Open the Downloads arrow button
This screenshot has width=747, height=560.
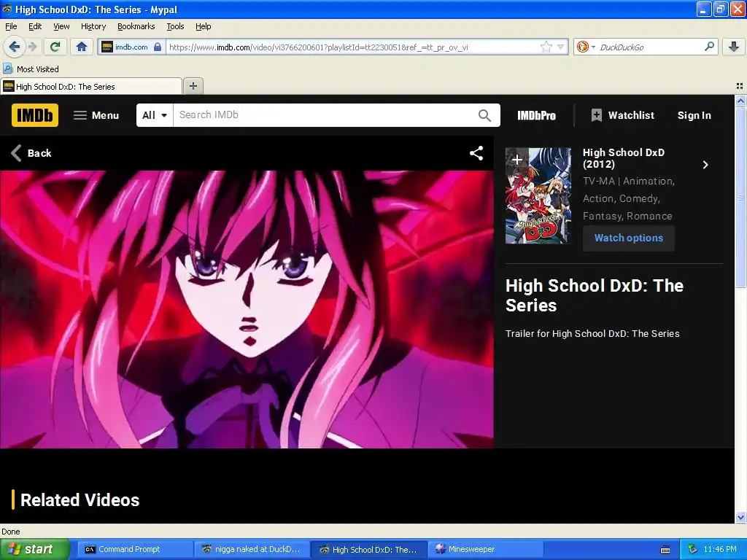coord(734,47)
